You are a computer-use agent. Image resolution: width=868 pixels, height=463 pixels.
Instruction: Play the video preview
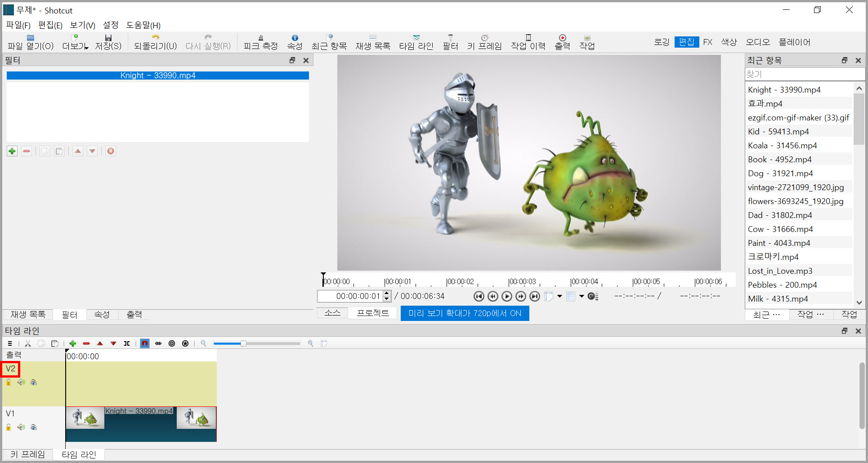(x=507, y=296)
